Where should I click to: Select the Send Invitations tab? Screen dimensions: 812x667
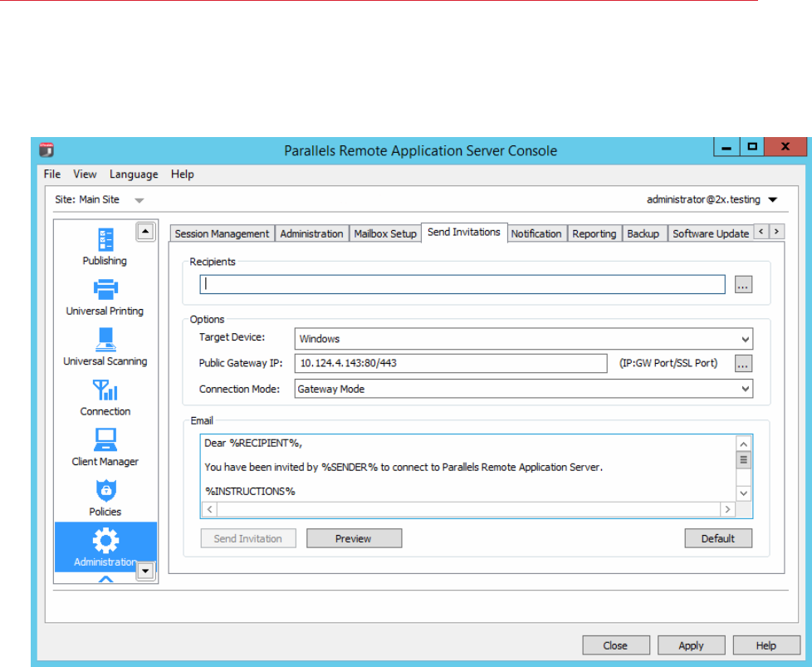(x=464, y=233)
